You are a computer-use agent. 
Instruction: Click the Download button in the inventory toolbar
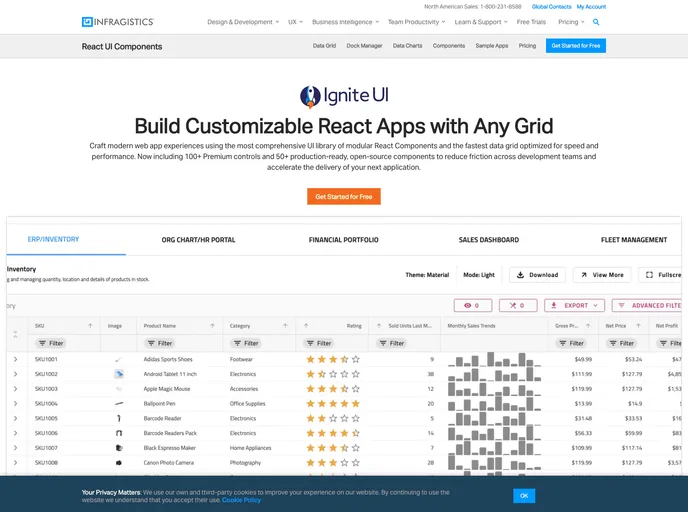(x=537, y=275)
